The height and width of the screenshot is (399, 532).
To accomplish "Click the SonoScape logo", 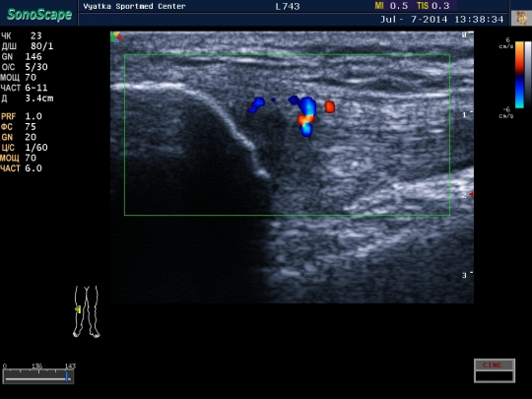I will click(x=39, y=14).
